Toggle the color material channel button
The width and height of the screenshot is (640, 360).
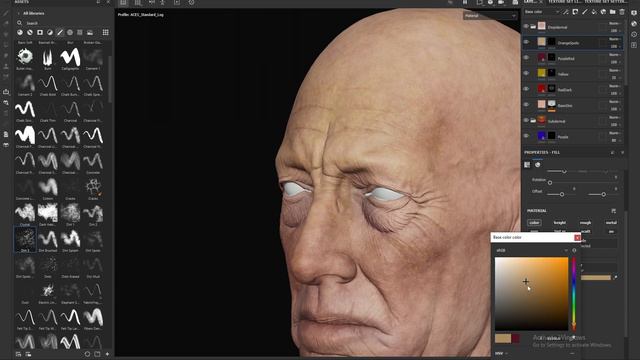(534, 222)
